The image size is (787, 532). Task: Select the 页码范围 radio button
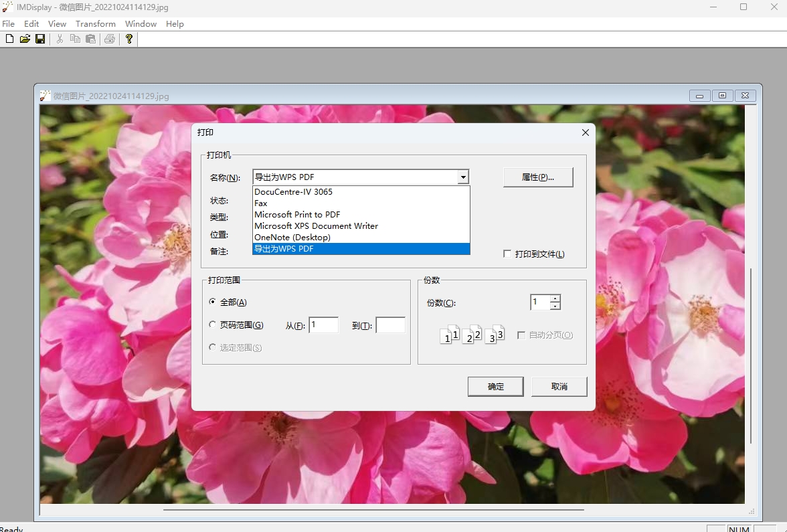[214, 325]
